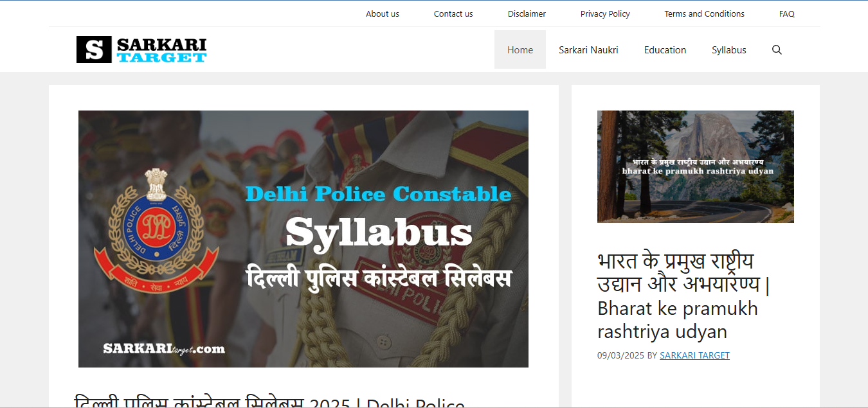
Task: Open the Privacy Policy link
Action: [605, 13]
